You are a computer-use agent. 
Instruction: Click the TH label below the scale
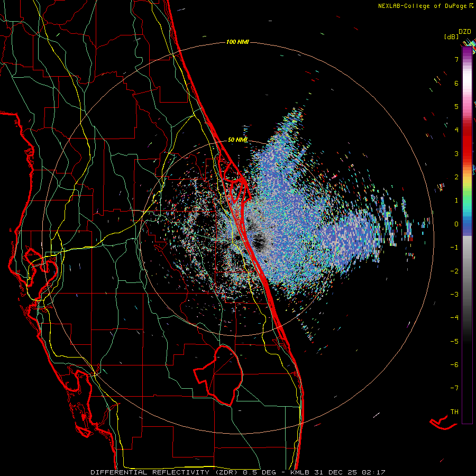point(454,412)
